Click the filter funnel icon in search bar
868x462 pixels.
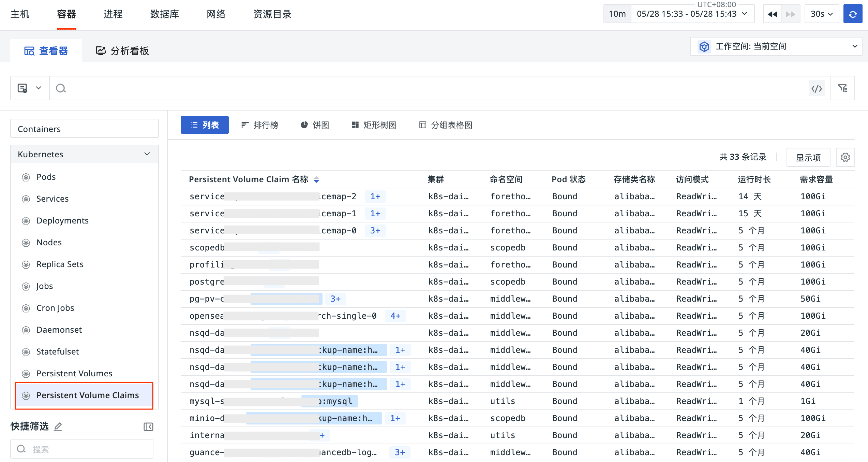point(843,88)
